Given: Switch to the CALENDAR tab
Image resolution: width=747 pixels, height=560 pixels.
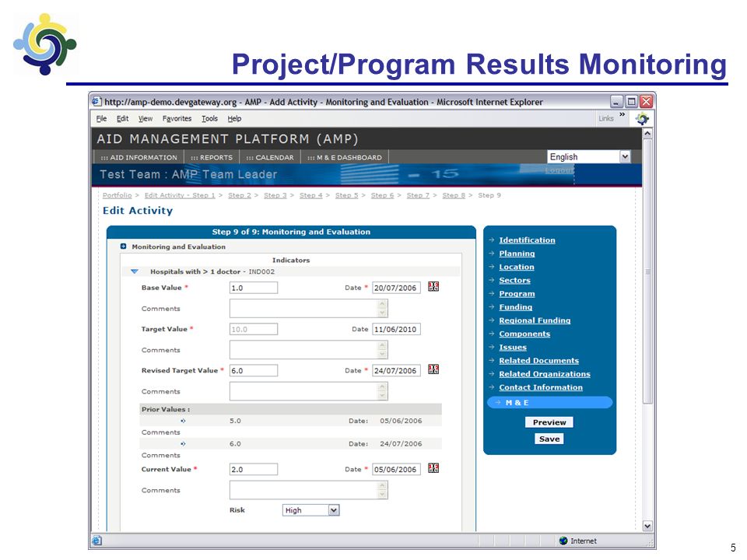Looking at the screenshot, I should coord(270,157).
